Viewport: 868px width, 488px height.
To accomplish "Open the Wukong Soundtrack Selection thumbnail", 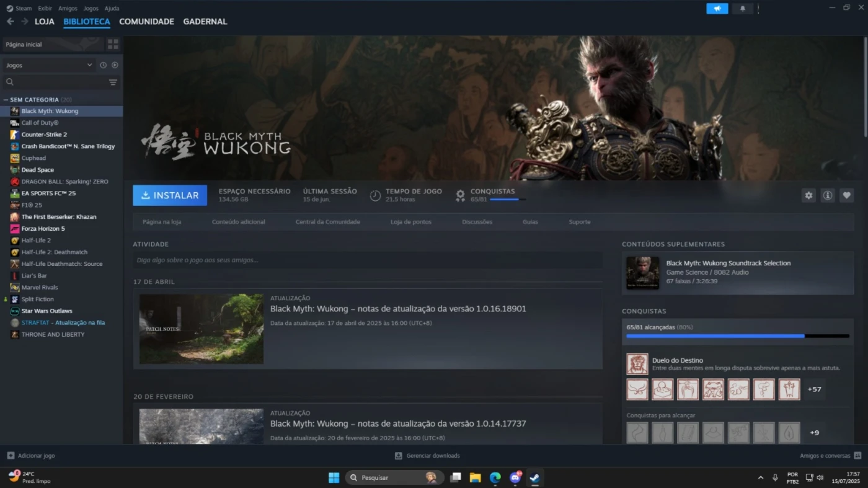I will point(643,273).
